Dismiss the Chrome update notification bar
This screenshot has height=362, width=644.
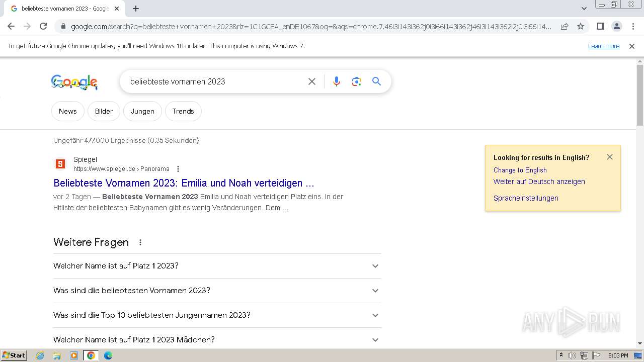(632, 46)
